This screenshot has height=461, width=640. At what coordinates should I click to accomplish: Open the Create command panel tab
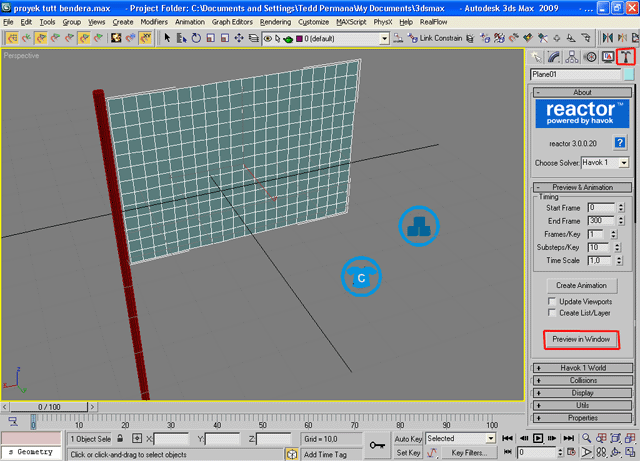[536, 57]
